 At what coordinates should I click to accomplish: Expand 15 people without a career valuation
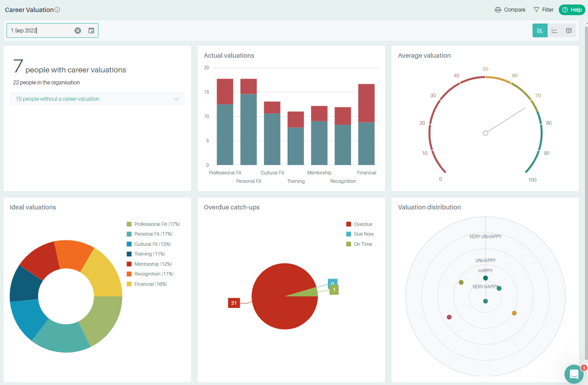pyautogui.click(x=58, y=99)
